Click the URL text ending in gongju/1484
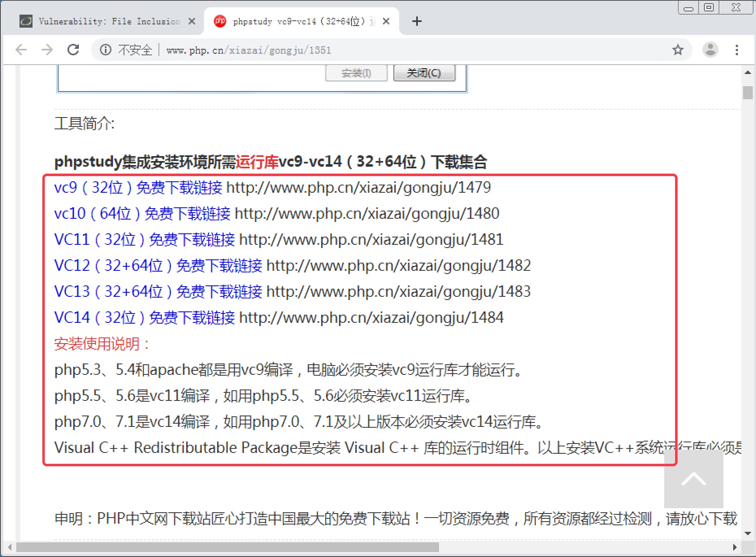 click(x=371, y=318)
